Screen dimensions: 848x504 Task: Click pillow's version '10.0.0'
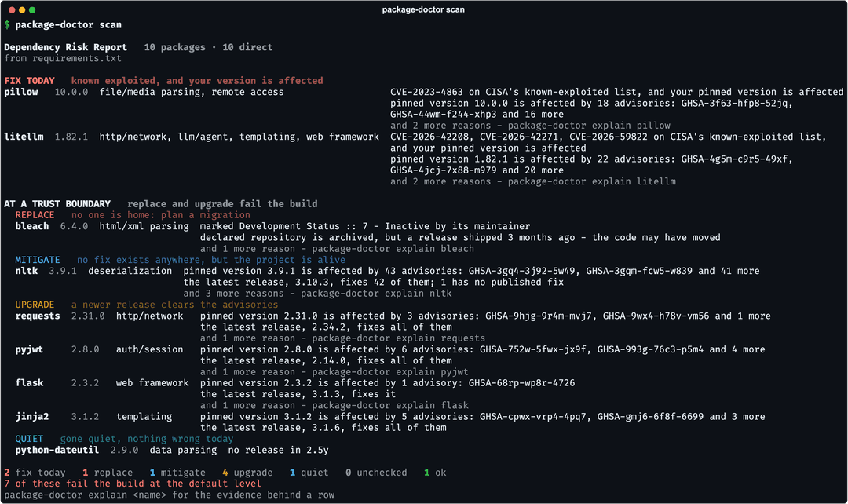pos(71,92)
